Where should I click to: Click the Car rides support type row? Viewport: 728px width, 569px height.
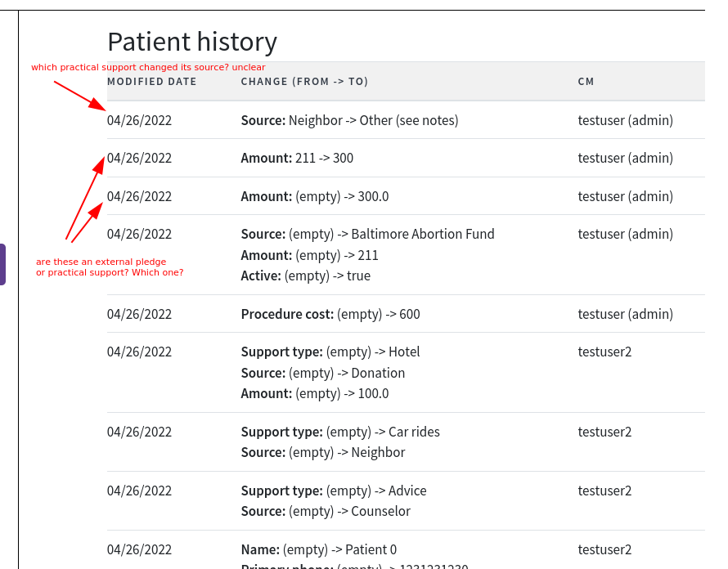coord(339,432)
